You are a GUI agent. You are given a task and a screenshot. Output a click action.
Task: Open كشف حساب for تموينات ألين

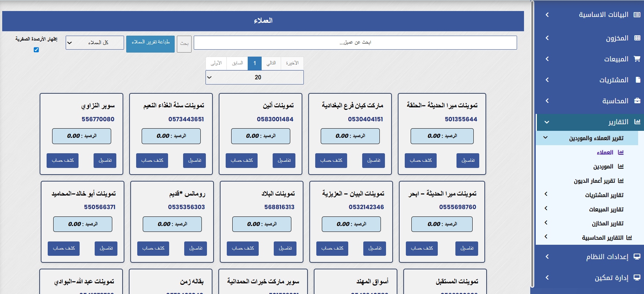241,161
